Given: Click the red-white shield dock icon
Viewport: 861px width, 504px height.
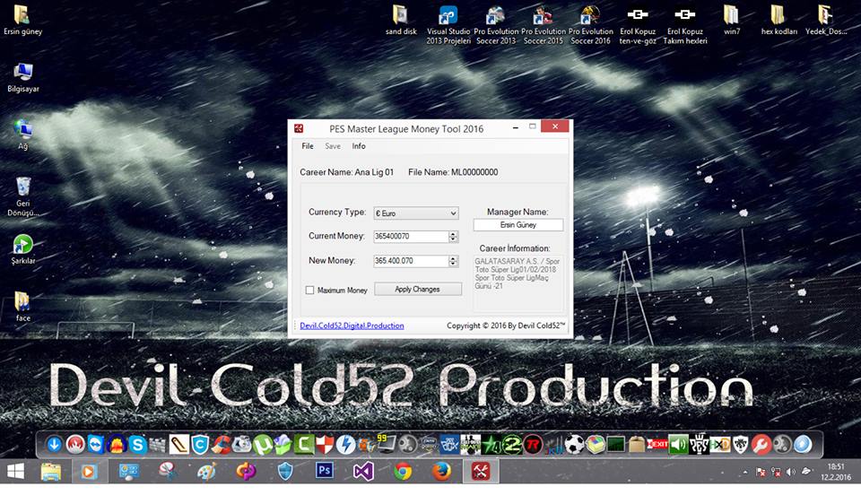Looking at the screenshot, I should [x=325, y=444].
